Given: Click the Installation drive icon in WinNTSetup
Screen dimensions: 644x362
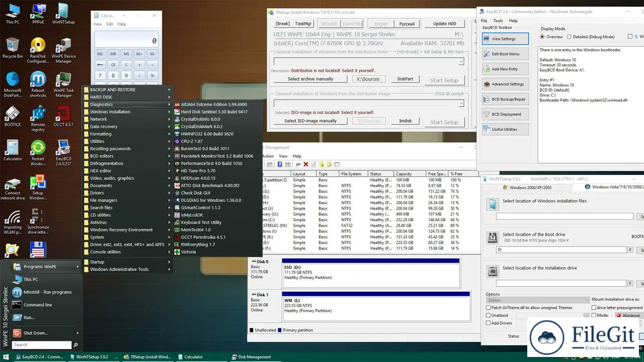Looking at the screenshot, I should coord(493,271).
